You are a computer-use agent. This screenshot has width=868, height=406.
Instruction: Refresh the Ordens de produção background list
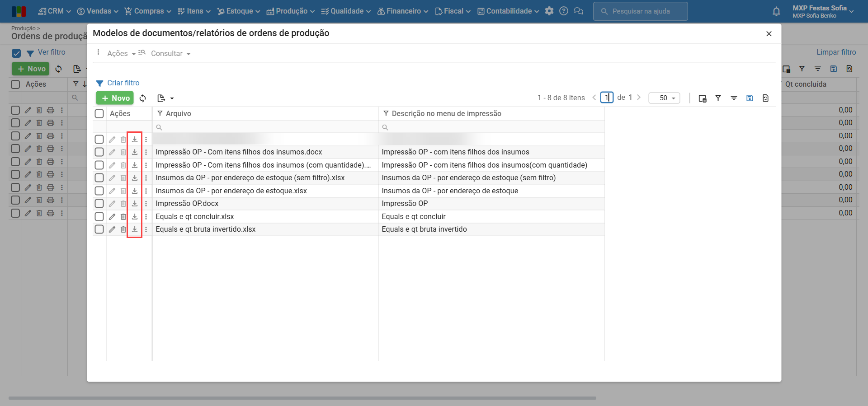(x=59, y=69)
